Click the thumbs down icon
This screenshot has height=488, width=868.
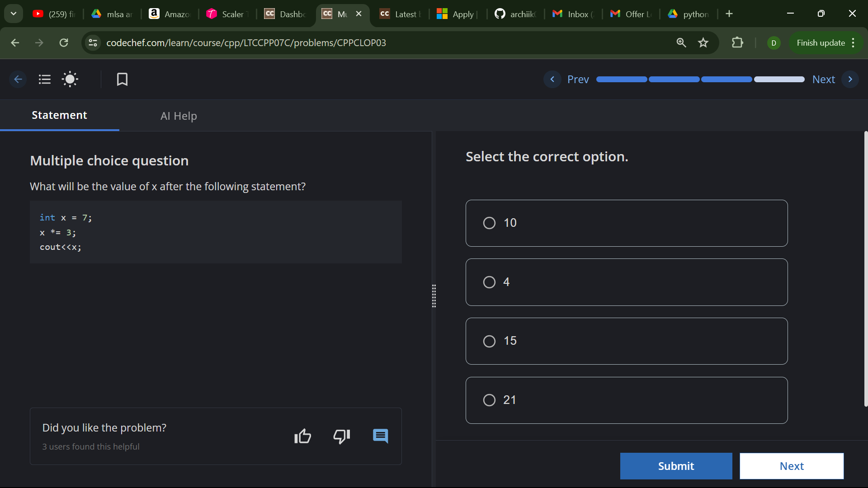point(341,436)
